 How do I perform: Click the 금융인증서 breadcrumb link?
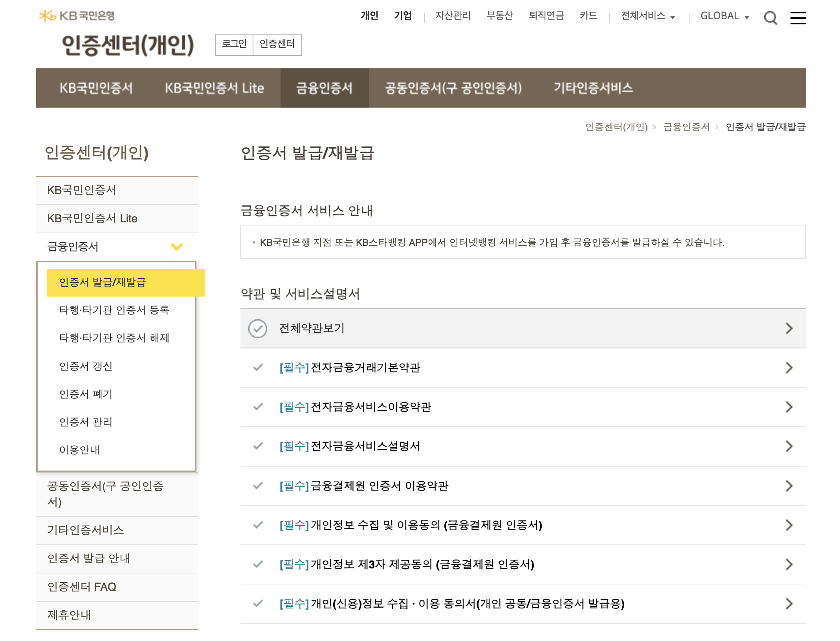686,127
